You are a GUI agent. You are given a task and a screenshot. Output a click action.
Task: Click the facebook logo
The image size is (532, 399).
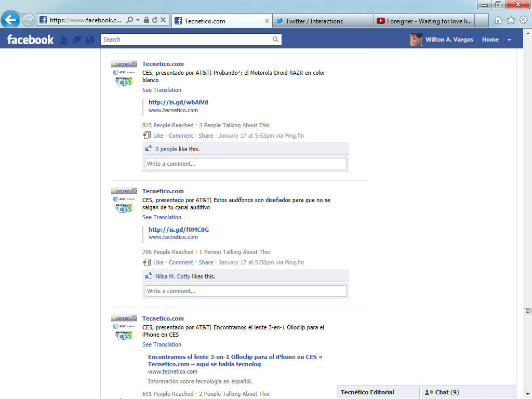[30, 39]
